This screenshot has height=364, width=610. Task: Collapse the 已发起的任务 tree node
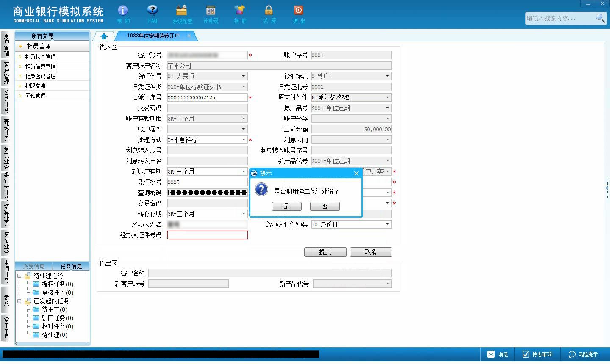pos(19,301)
